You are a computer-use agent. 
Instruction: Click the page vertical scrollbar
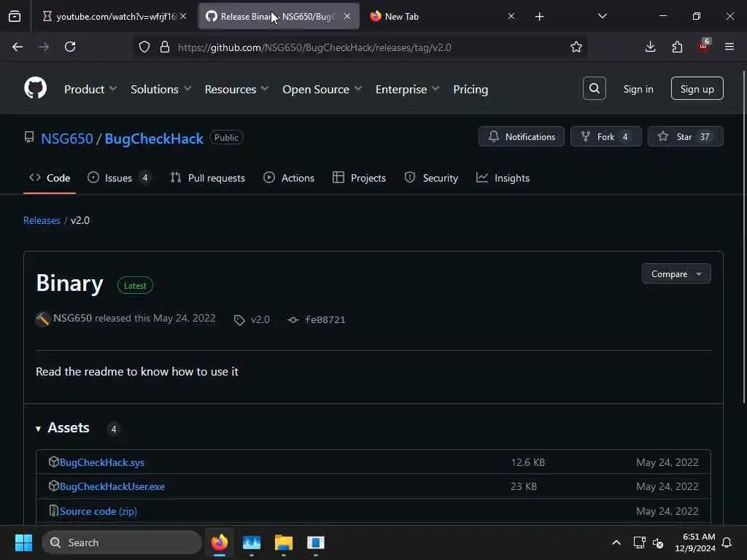[744, 238]
